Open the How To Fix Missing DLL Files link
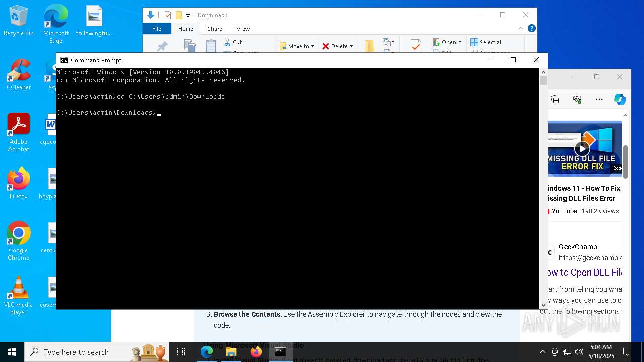This screenshot has height=362, width=644. pos(584,193)
